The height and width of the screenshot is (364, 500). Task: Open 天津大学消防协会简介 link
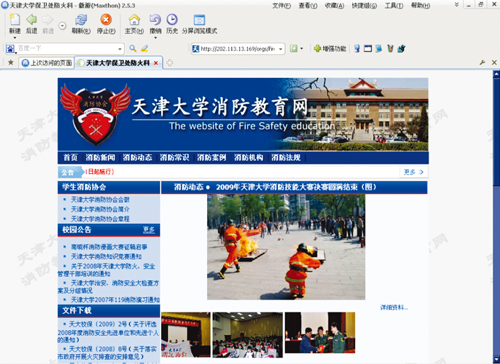pyautogui.click(x=100, y=209)
